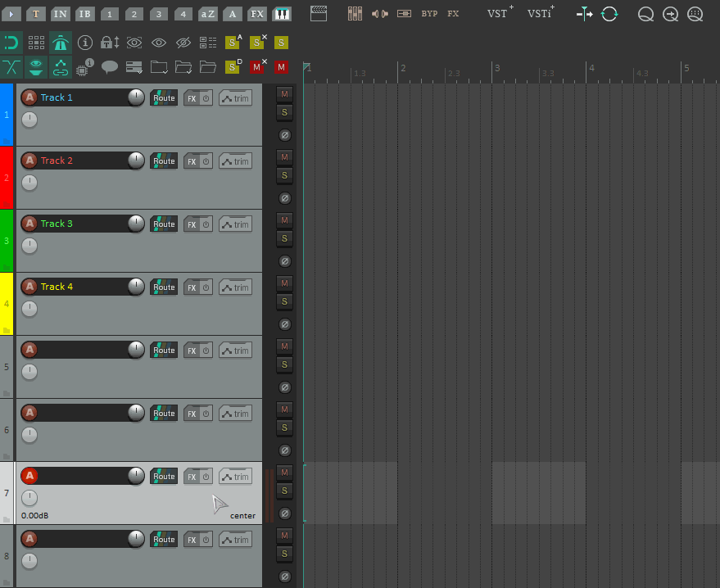
Task: Open the grid settings icon
Action: pos(36,43)
